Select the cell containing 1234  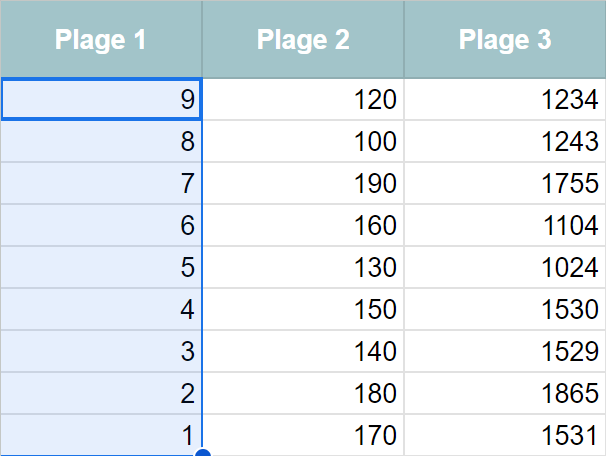point(505,99)
